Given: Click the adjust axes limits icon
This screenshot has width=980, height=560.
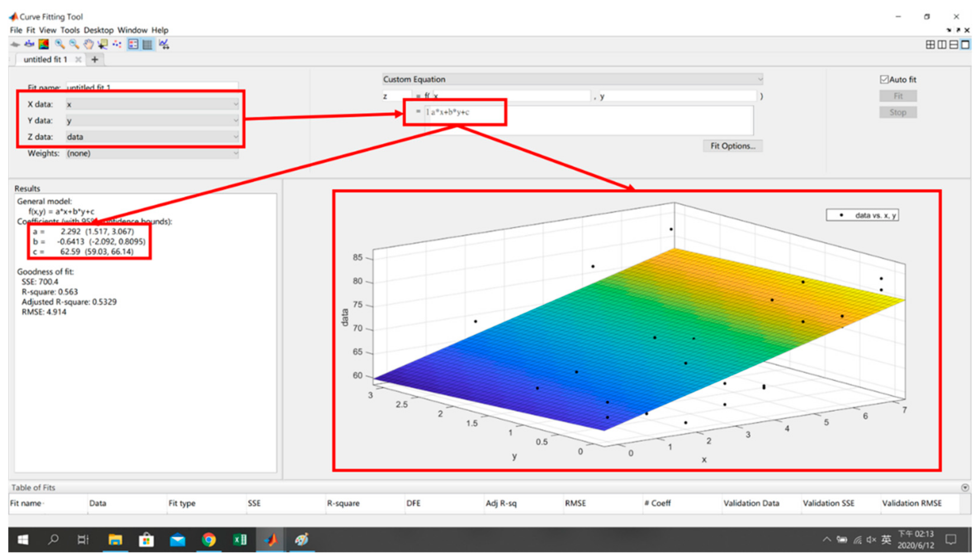Looking at the screenshot, I should [x=164, y=45].
